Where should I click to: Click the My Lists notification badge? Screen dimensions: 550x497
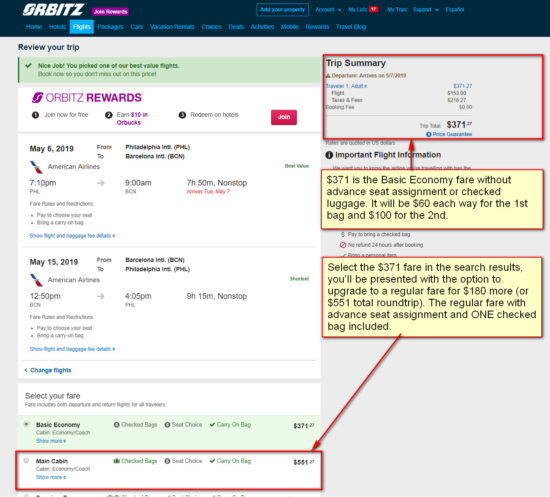[373, 9]
